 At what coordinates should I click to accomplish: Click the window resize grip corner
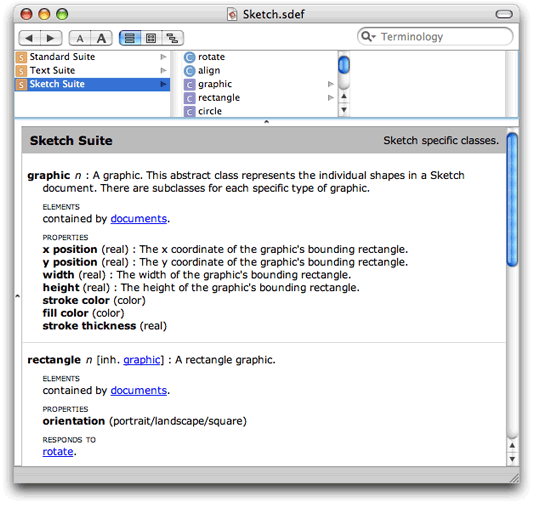pos(514,478)
